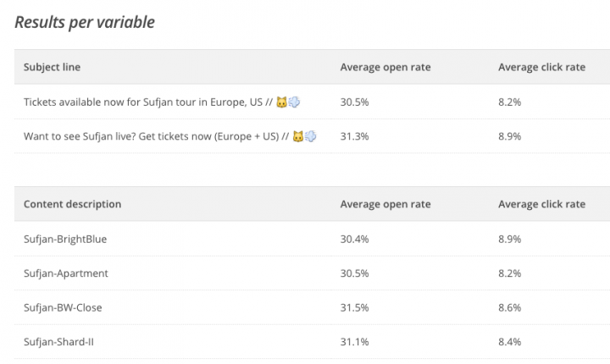Click the 31.1% open rate value
The width and height of the screenshot is (610, 364).
pyautogui.click(x=354, y=342)
